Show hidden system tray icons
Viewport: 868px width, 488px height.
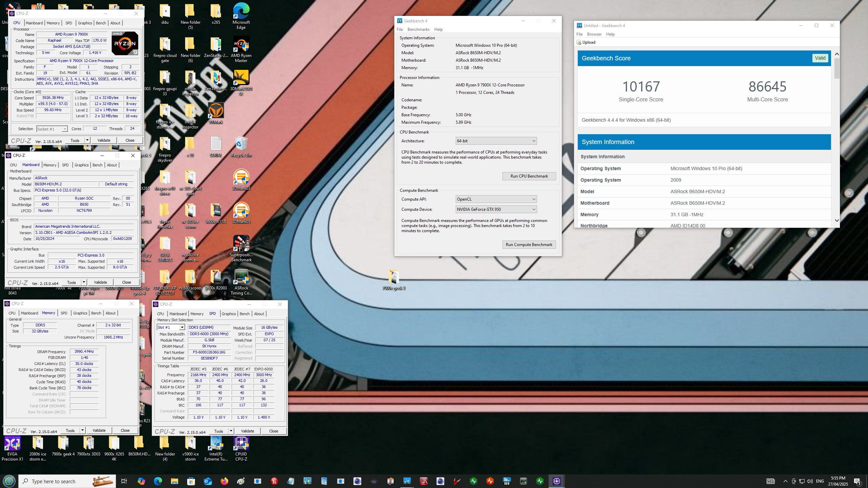tap(785, 481)
